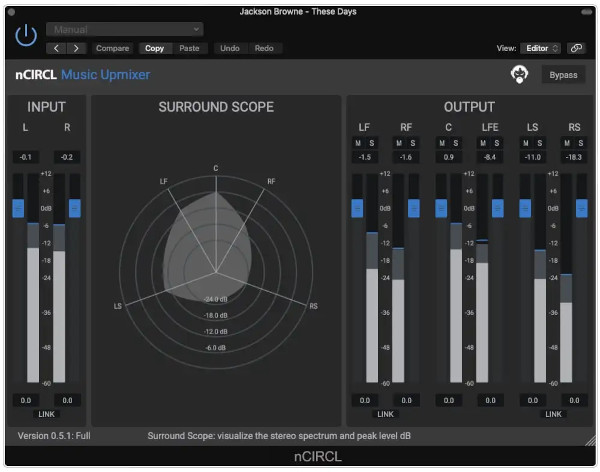Reset C peak readout 0.9
This screenshot has width=600, height=472.
(x=448, y=157)
